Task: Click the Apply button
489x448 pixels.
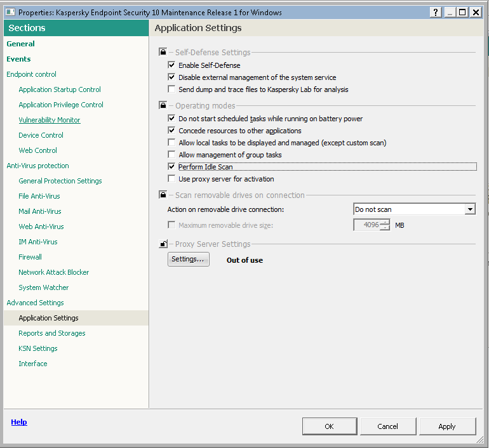Action: [x=447, y=426]
